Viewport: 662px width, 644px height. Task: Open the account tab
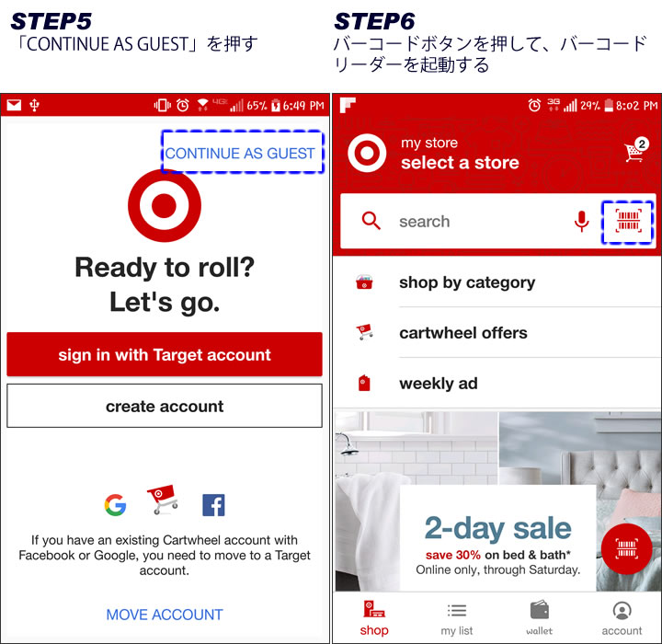[x=622, y=619]
